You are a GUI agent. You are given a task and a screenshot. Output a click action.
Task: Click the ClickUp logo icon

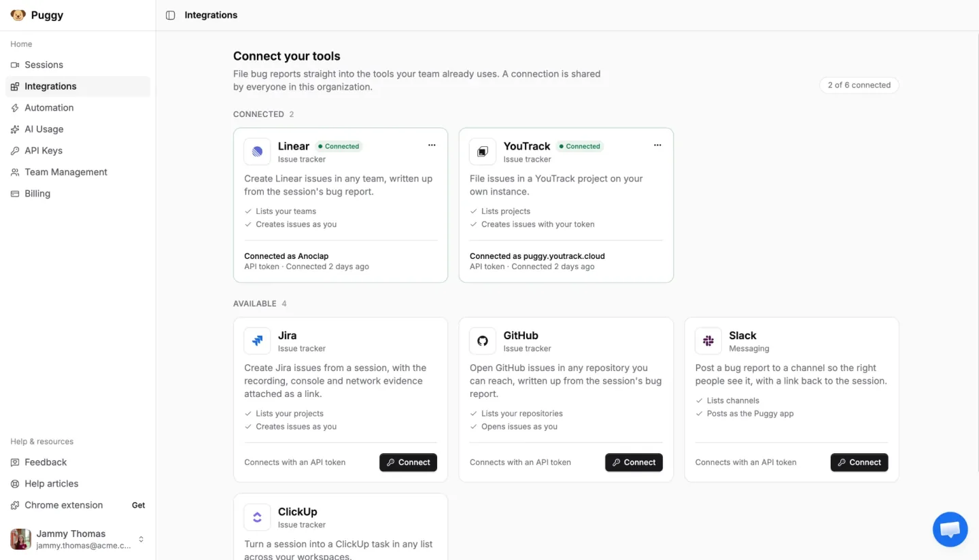click(257, 517)
